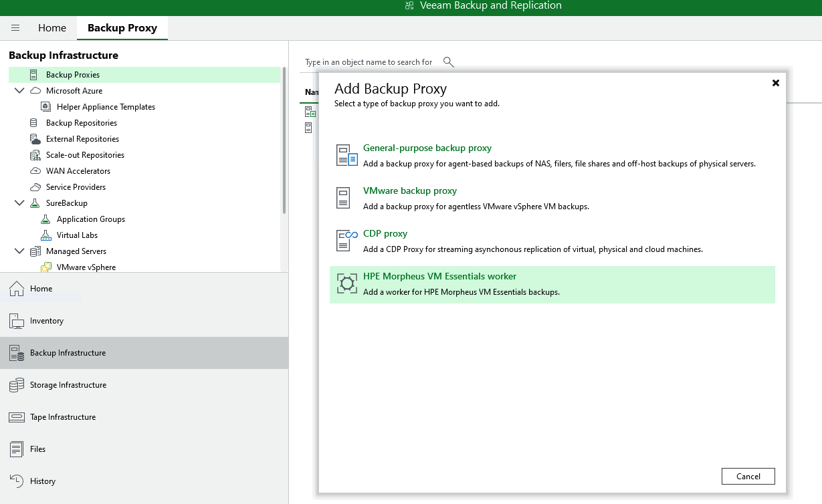This screenshot has width=822, height=504.
Task: Open Helper Appliance Templates
Action: tap(106, 107)
